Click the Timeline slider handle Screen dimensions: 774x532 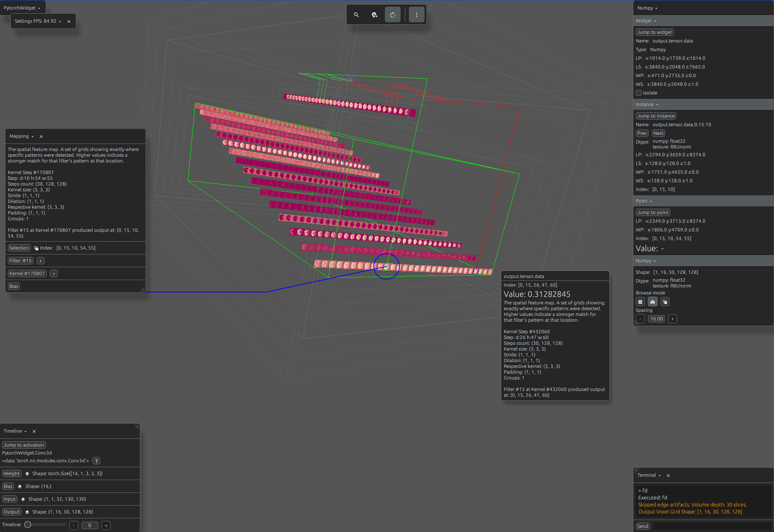(28, 525)
